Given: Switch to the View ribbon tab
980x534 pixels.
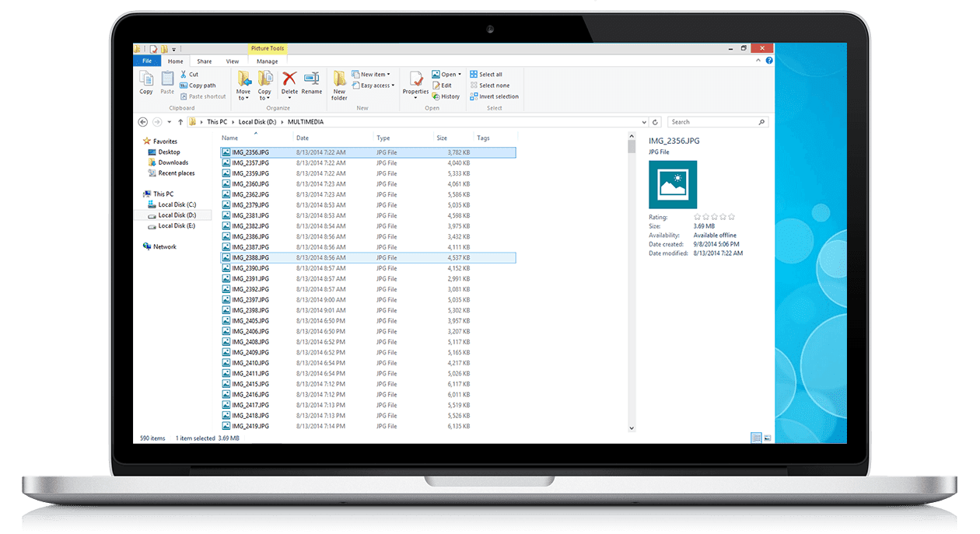Looking at the screenshot, I should (233, 61).
